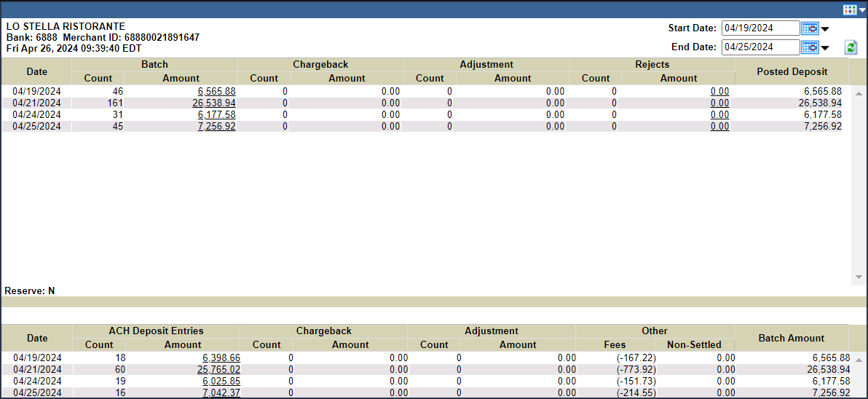View underlined batch amount 6,177.58 for 04/24/2024
This screenshot has height=399, width=868.
(216, 115)
